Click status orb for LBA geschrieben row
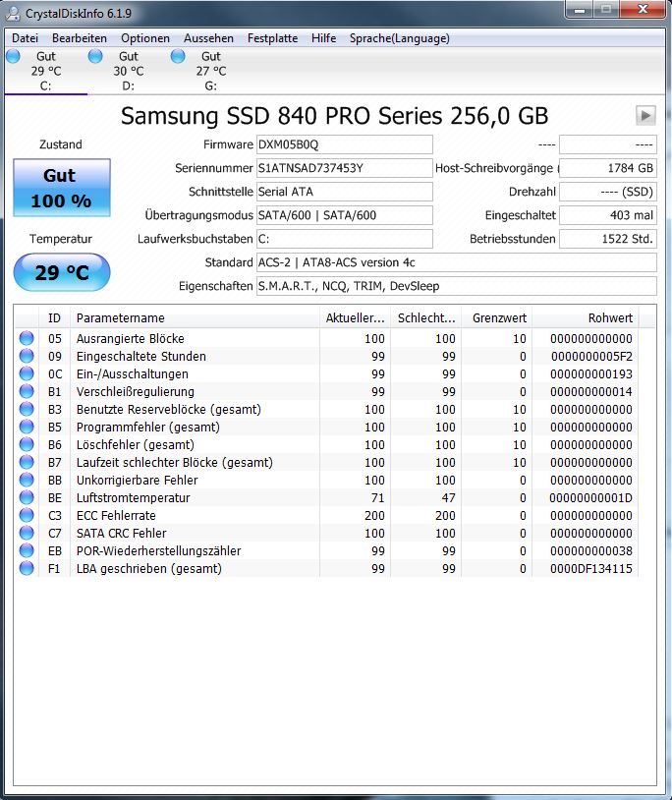The image size is (672, 800). [27, 568]
